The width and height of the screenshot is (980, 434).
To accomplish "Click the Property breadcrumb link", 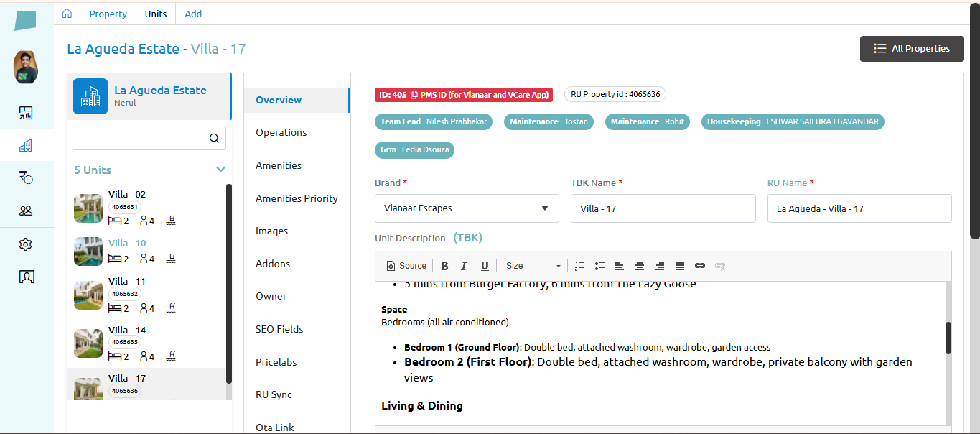I will point(108,14).
